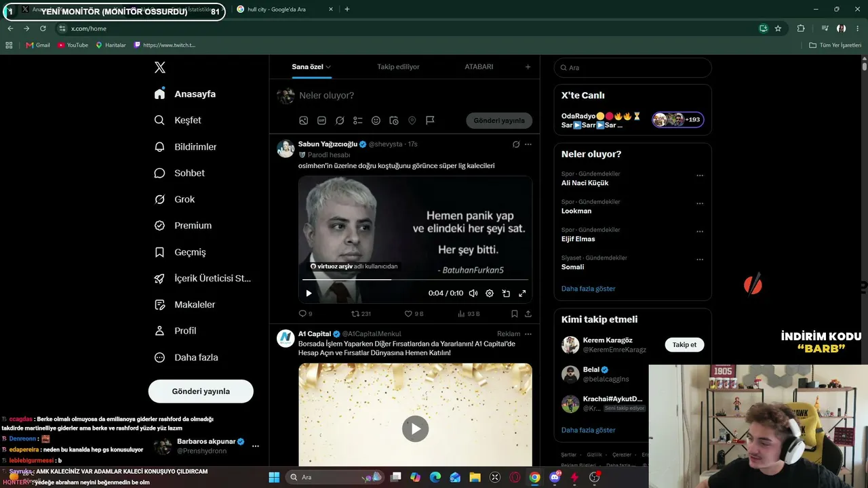Reply to Sabun Yağızcıoğlu's post
This screenshot has width=868, height=488.
point(303,314)
